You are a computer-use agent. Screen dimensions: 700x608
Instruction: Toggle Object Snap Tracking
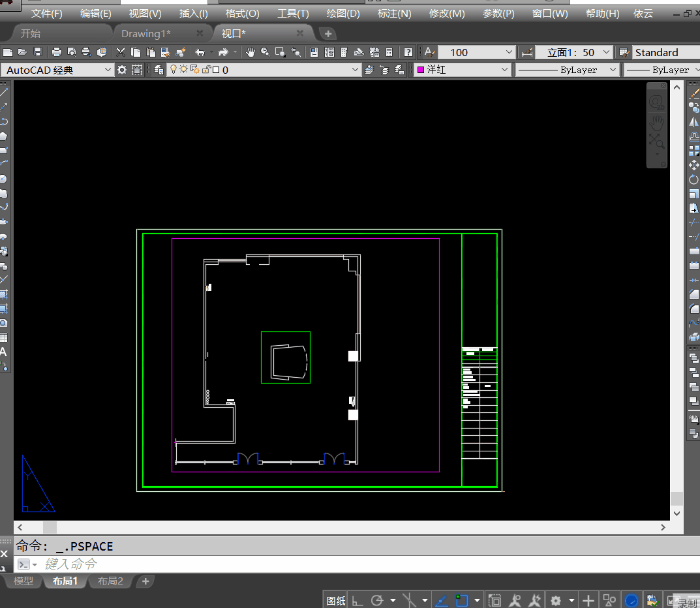[441, 600]
